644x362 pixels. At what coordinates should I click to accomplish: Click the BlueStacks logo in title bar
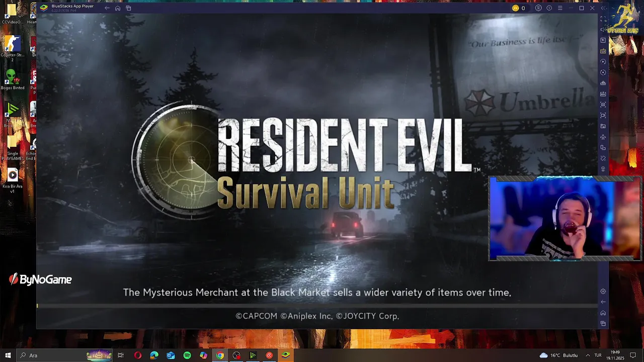point(44,8)
